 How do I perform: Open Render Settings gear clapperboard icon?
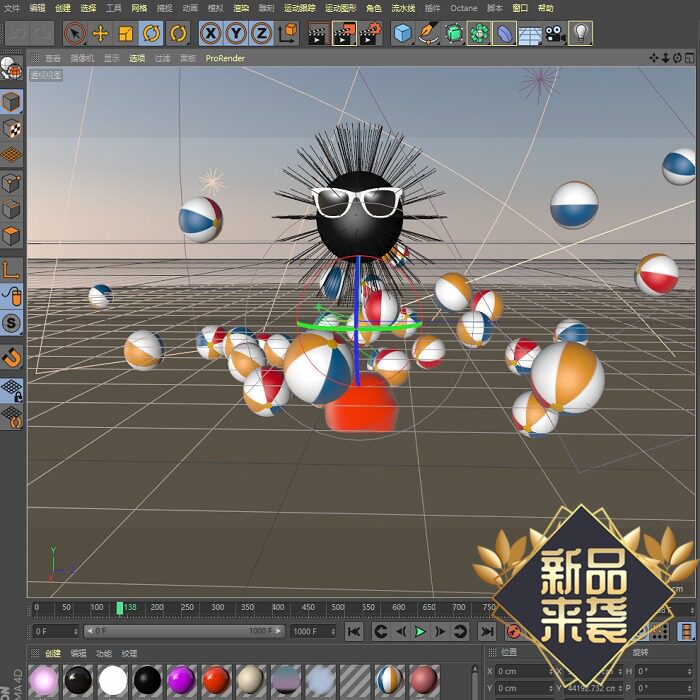click(x=370, y=33)
